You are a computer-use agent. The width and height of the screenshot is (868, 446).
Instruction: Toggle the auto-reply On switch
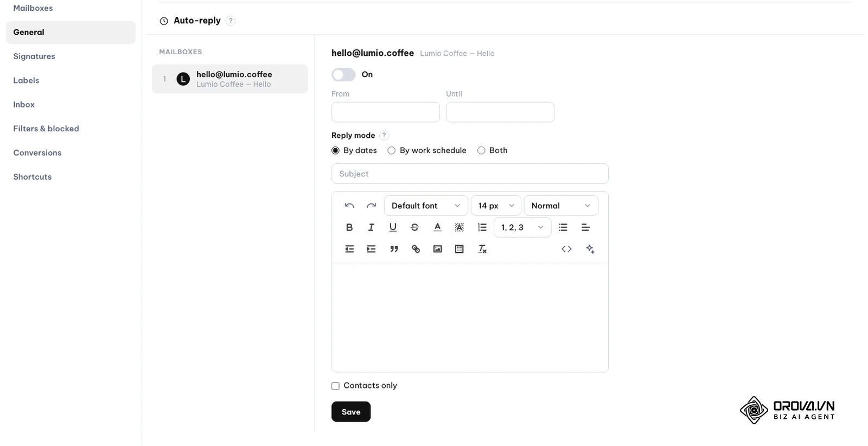tap(343, 74)
